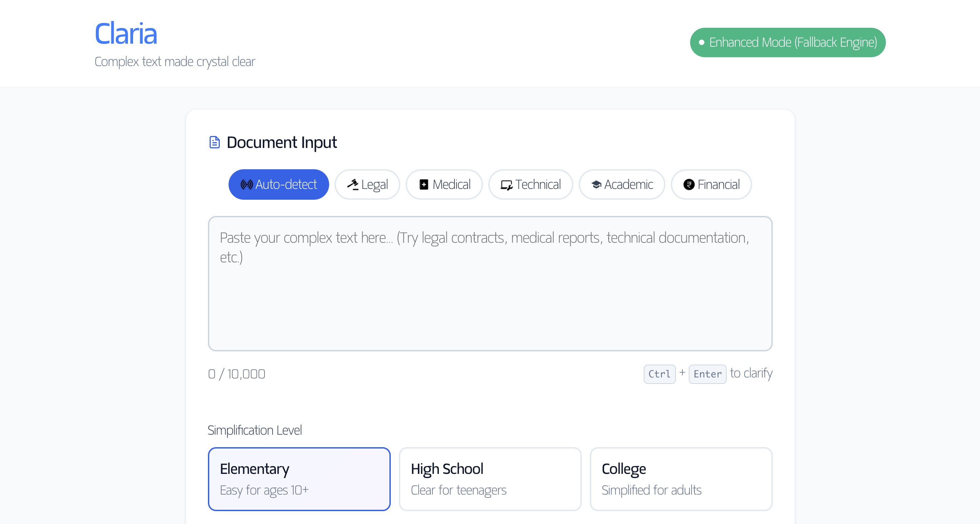Click the Academic graduation cap icon
Image resolution: width=980 pixels, height=524 pixels.
[596, 185]
